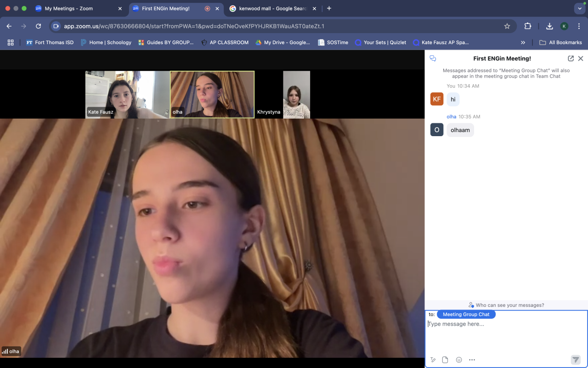Select Kate Fausz's video thumbnail
588x368 pixels.
pos(127,94)
